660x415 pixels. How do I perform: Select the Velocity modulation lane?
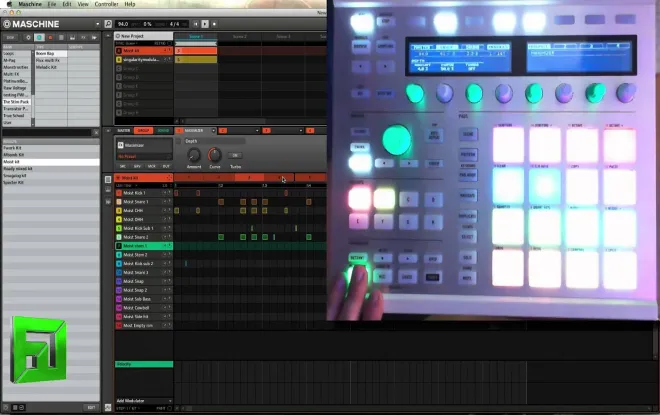[144, 364]
